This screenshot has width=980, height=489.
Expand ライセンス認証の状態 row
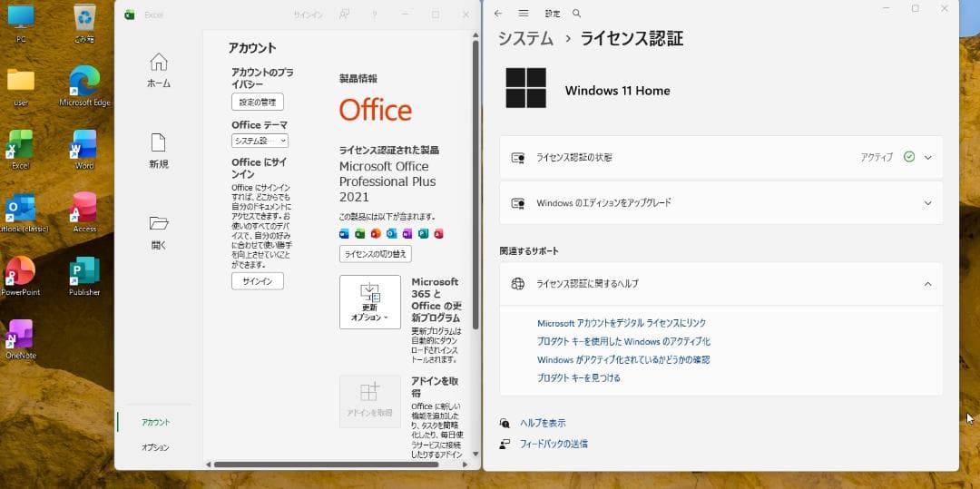(x=721, y=157)
